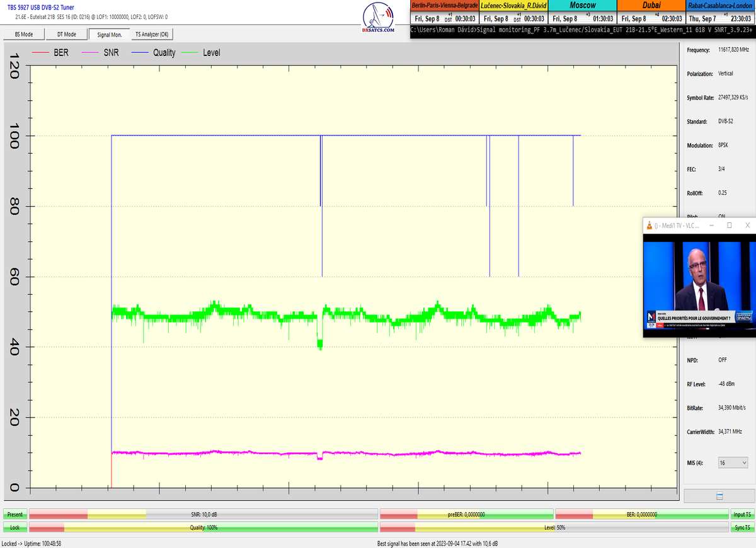
Task: Click the Level 50% meter bar
Action: click(x=554, y=527)
